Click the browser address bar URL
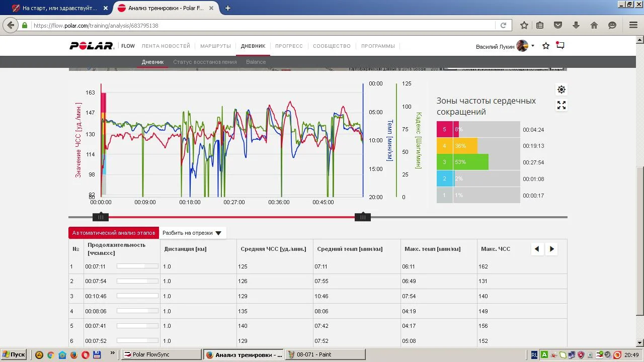The height and width of the screenshot is (362, 644). 252,25
